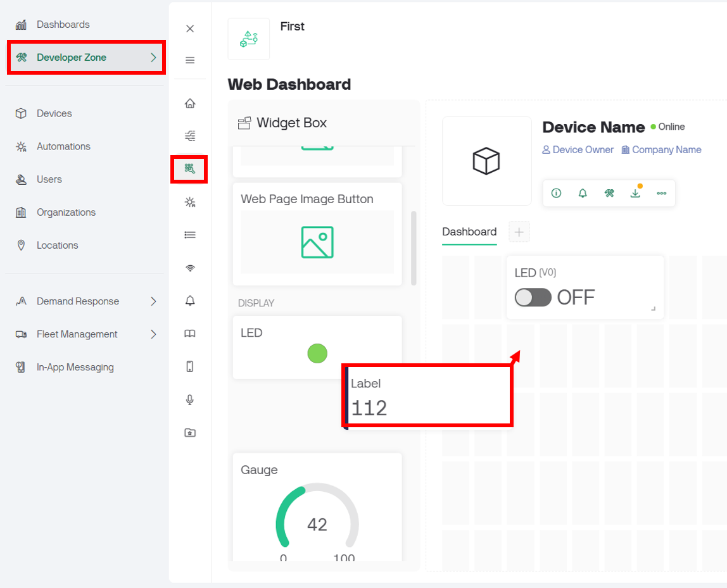
Task: Open In-App Messaging
Action: [x=75, y=367]
